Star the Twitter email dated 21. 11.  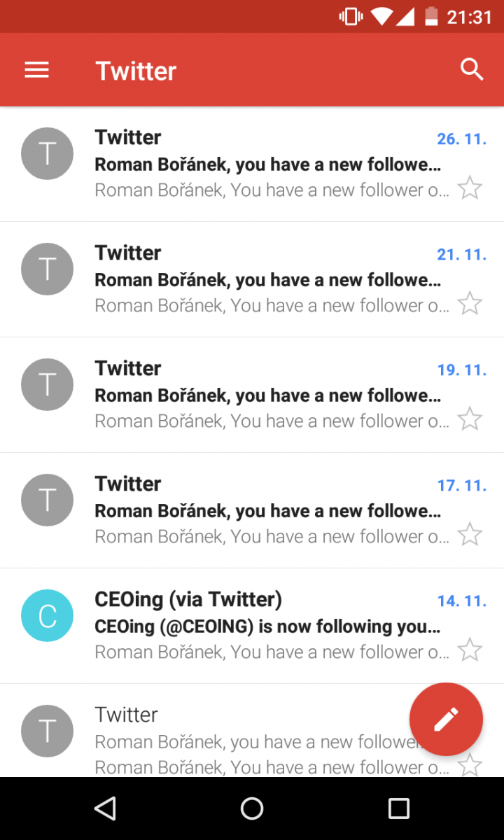pyautogui.click(x=470, y=304)
